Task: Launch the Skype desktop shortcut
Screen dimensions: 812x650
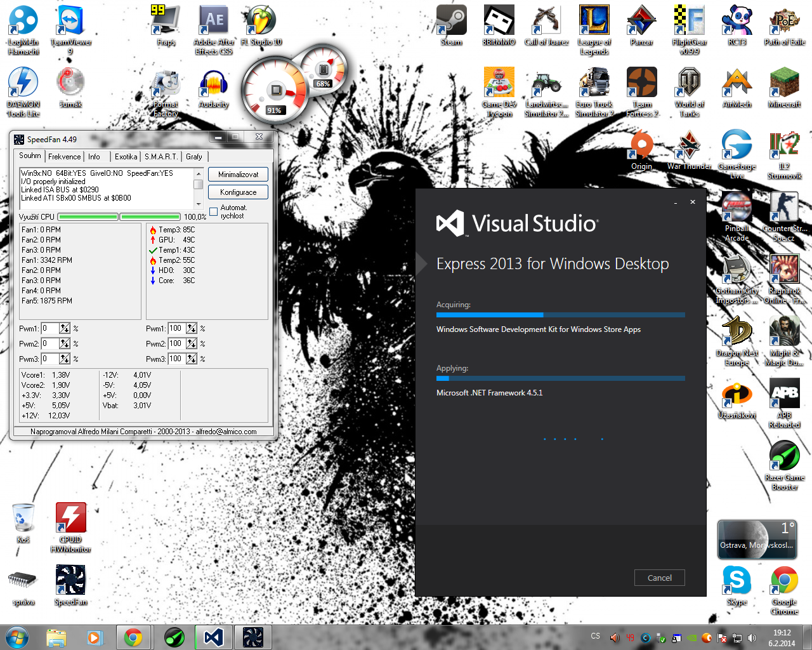Action: tap(737, 585)
